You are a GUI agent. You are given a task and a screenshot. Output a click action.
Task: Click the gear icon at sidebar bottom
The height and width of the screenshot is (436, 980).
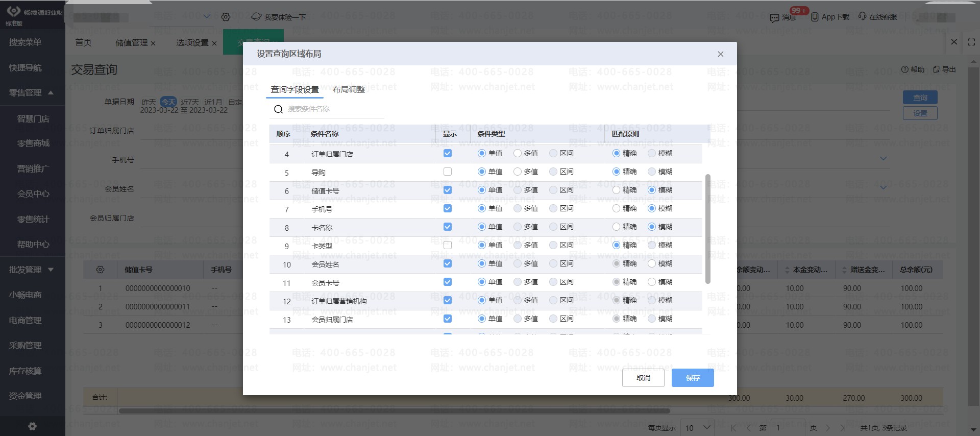32,426
